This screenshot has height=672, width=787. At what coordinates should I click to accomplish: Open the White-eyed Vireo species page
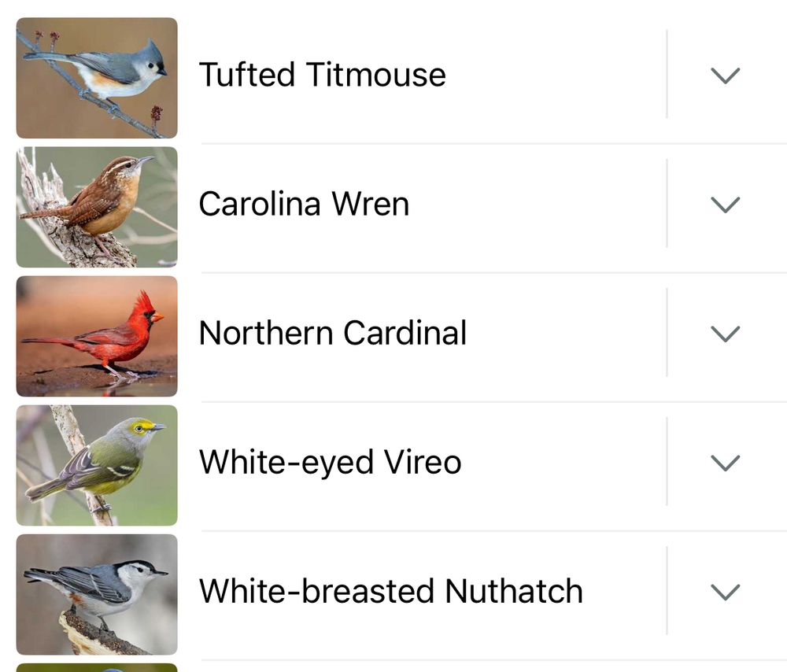(x=331, y=462)
